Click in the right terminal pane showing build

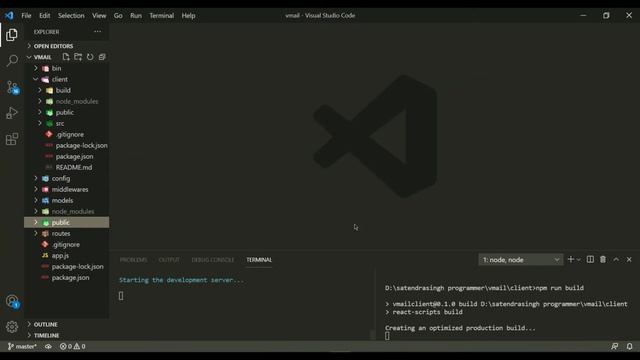[507, 304]
